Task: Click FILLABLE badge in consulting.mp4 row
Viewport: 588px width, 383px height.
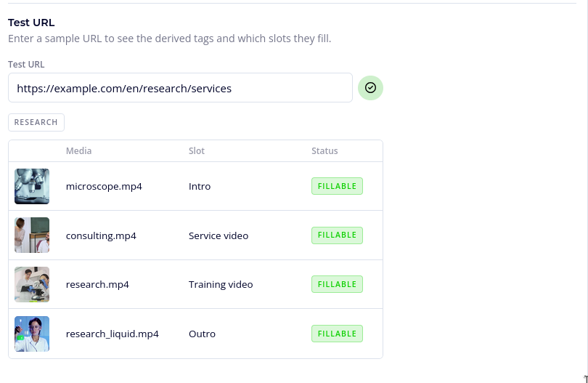Action: click(337, 235)
